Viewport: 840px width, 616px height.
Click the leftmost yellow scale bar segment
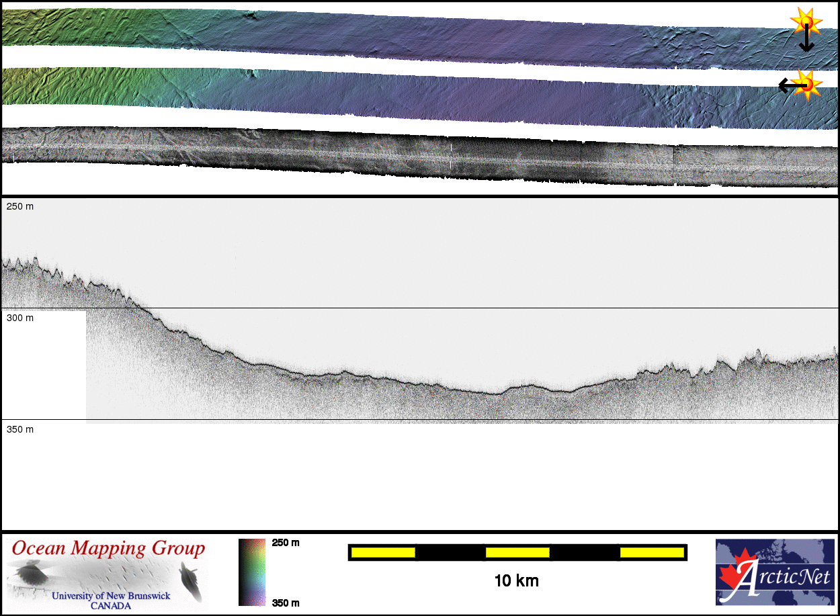pos(383,552)
